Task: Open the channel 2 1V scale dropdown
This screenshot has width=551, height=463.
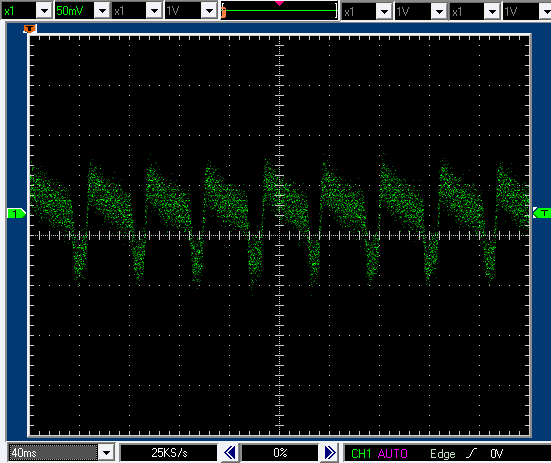Action: 209,11
